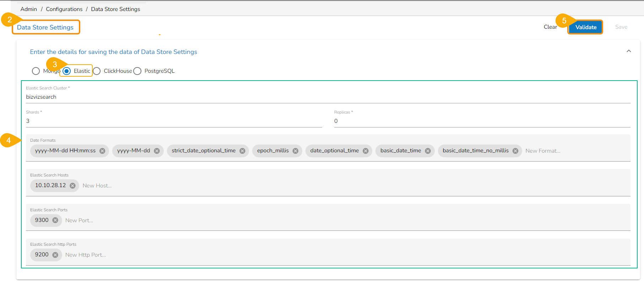Image resolution: width=644 pixels, height=283 pixels.
Task: Click the Save button
Action: click(621, 27)
